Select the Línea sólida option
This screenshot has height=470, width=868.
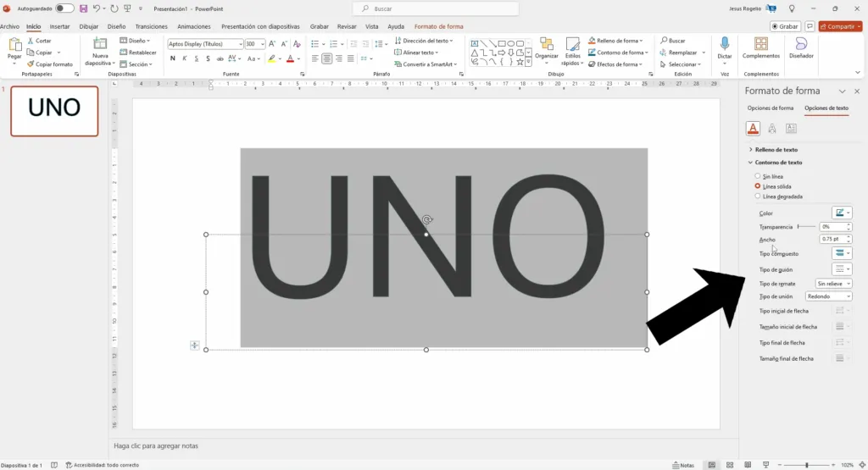[758, 186]
